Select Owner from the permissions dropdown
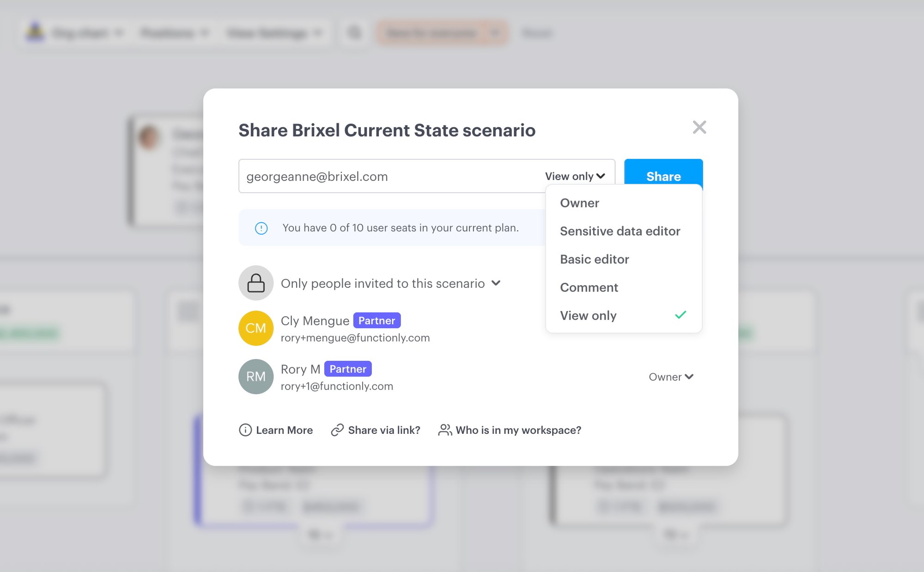The height and width of the screenshot is (572, 924). click(x=579, y=203)
